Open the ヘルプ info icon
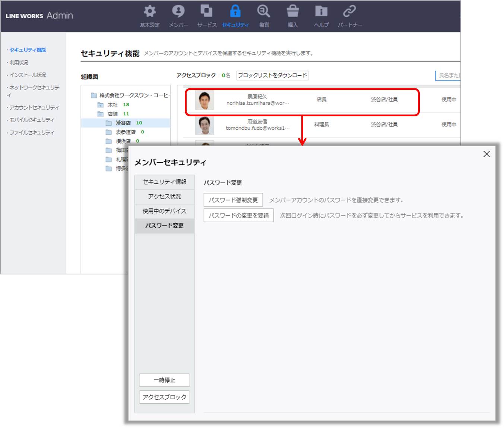 tap(321, 12)
